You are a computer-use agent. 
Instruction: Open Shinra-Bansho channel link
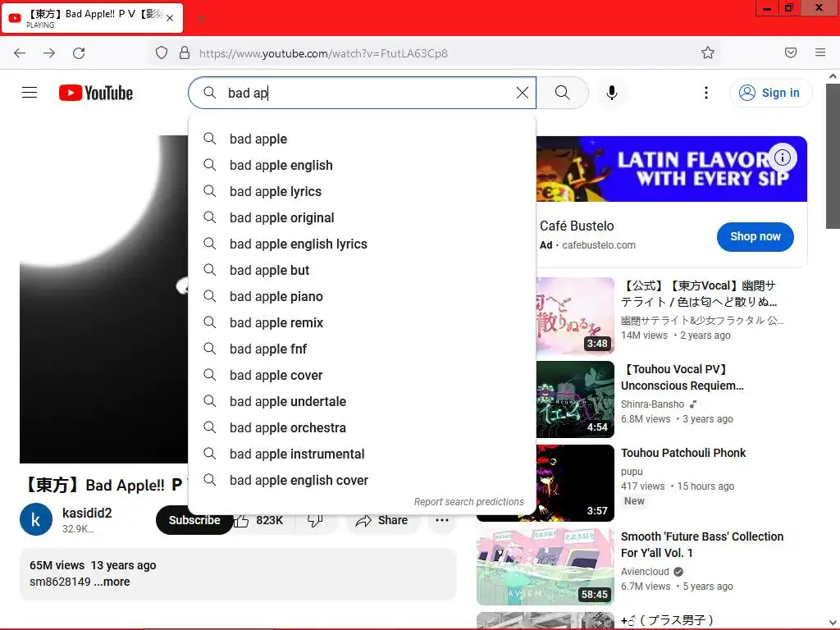[652, 404]
